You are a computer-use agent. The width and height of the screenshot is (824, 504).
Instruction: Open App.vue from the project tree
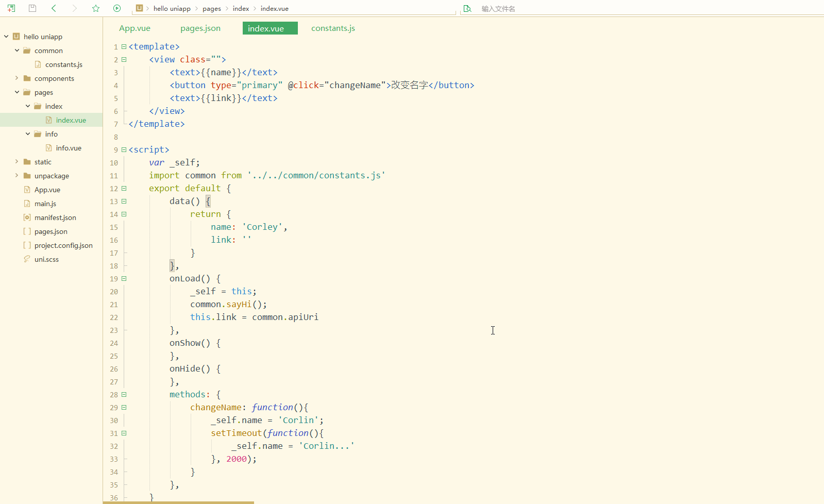tap(47, 190)
